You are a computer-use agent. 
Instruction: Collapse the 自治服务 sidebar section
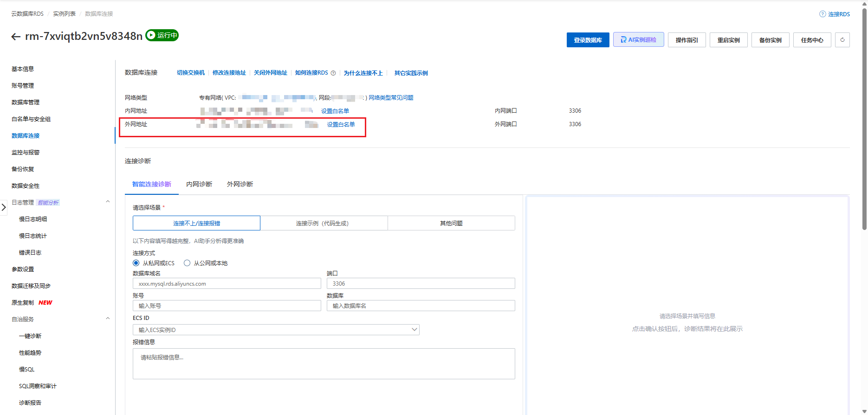pyautogui.click(x=108, y=319)
